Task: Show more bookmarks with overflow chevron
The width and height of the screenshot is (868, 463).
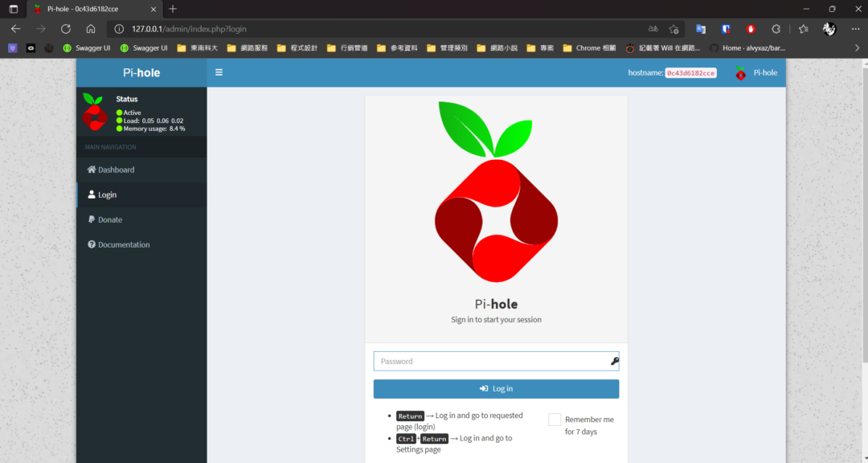Action: click(x=858, y=48)
